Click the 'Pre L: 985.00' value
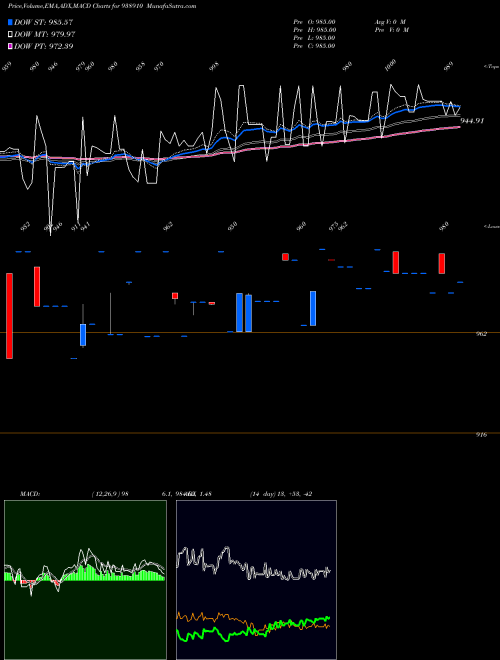The image size is (500, 660). (x=314, y=38)
